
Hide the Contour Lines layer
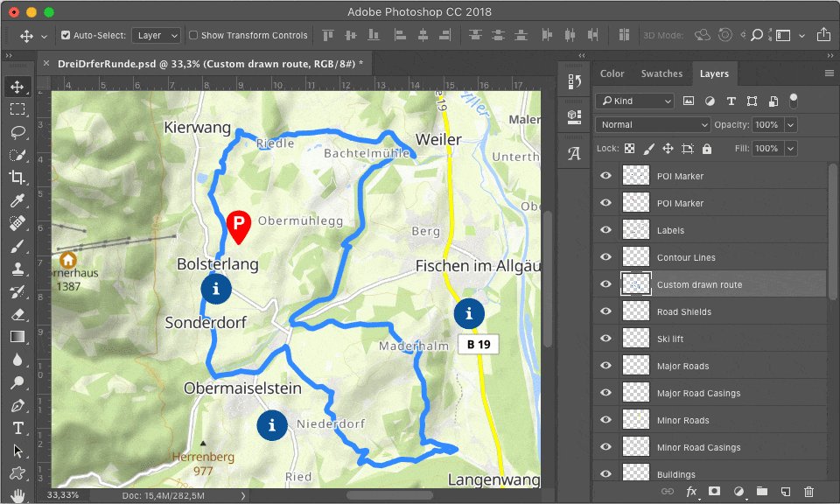click(x=605, y=257)
